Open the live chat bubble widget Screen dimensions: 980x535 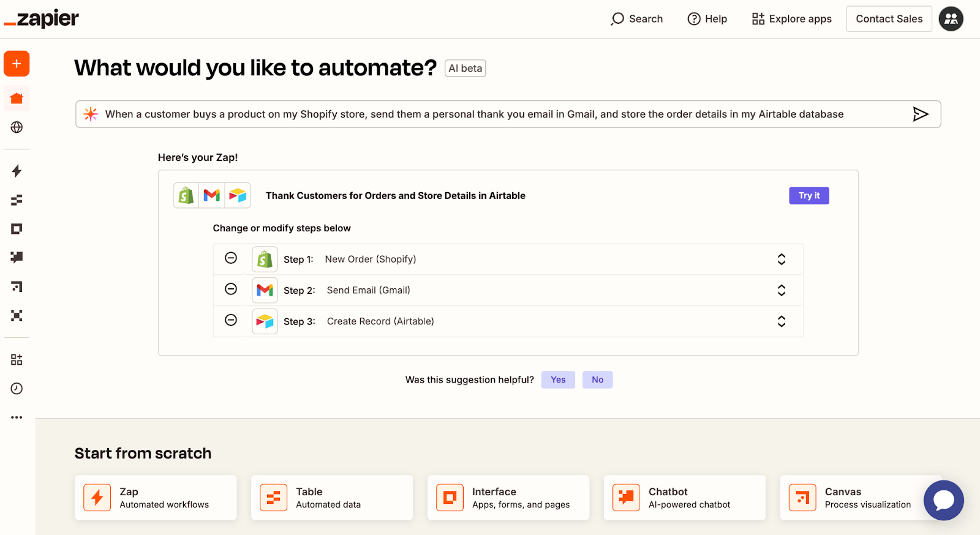coord(943,500)
